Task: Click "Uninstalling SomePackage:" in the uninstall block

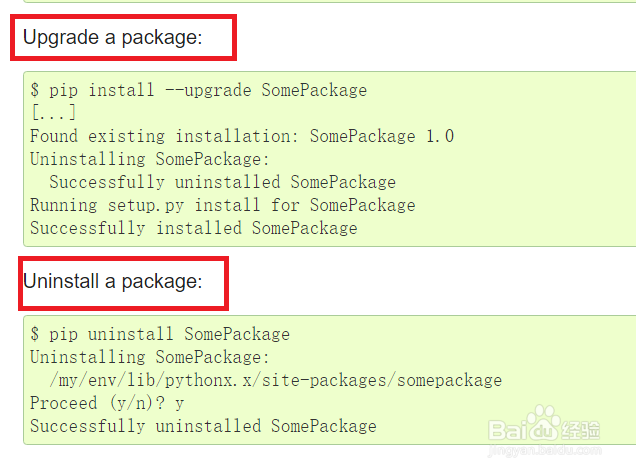Action: click(149, 357)
